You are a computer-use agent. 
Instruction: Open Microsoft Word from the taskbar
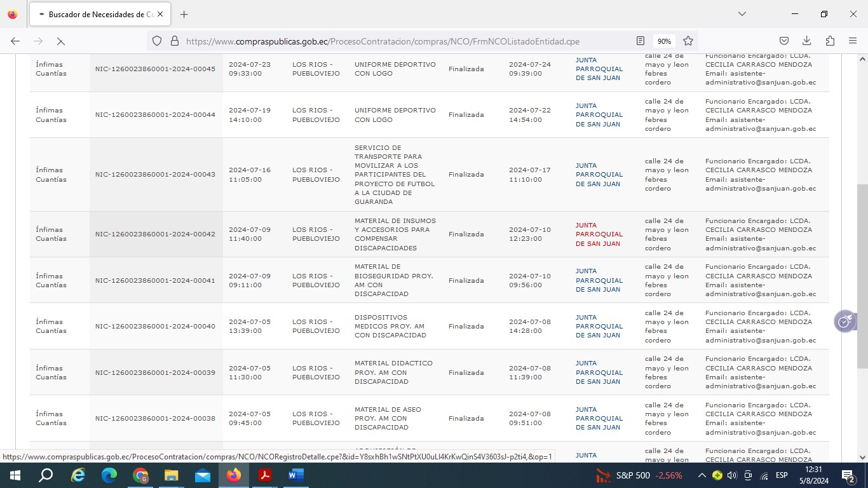(x=295, y=475)
